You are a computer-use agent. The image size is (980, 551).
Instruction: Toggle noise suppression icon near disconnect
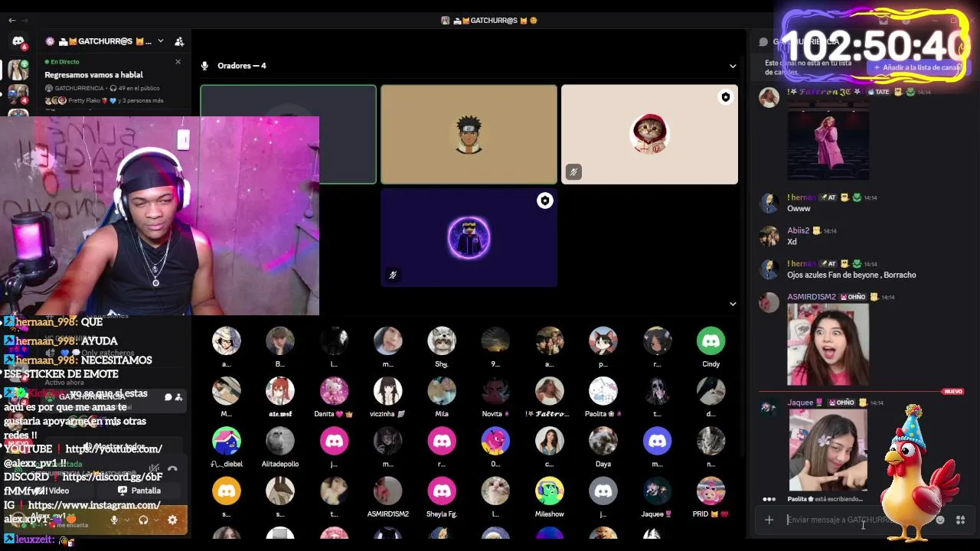(154, 468)
